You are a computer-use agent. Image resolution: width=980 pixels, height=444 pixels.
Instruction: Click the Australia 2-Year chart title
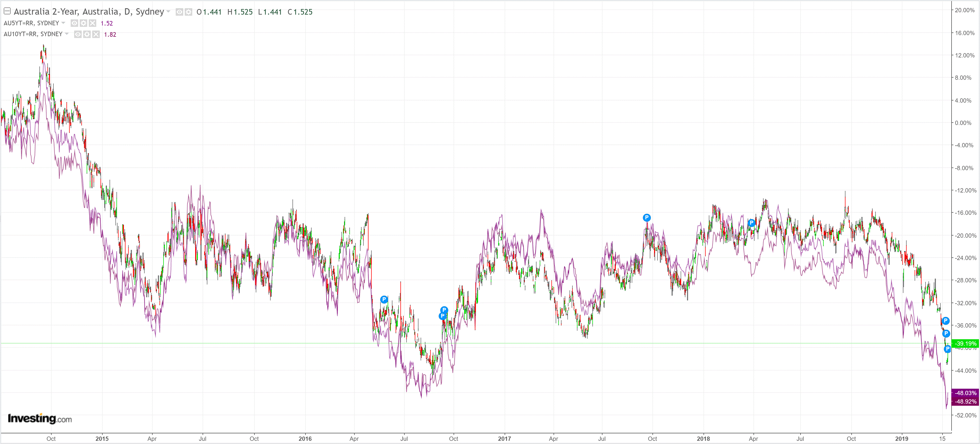tap(89, 11)
